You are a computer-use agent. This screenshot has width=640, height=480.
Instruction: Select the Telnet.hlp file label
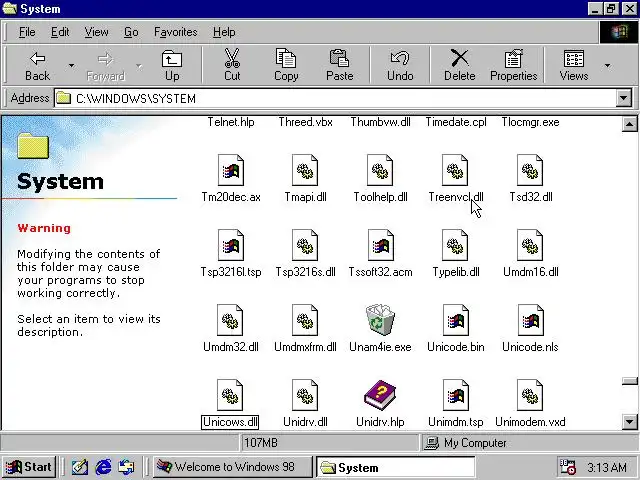231,122
